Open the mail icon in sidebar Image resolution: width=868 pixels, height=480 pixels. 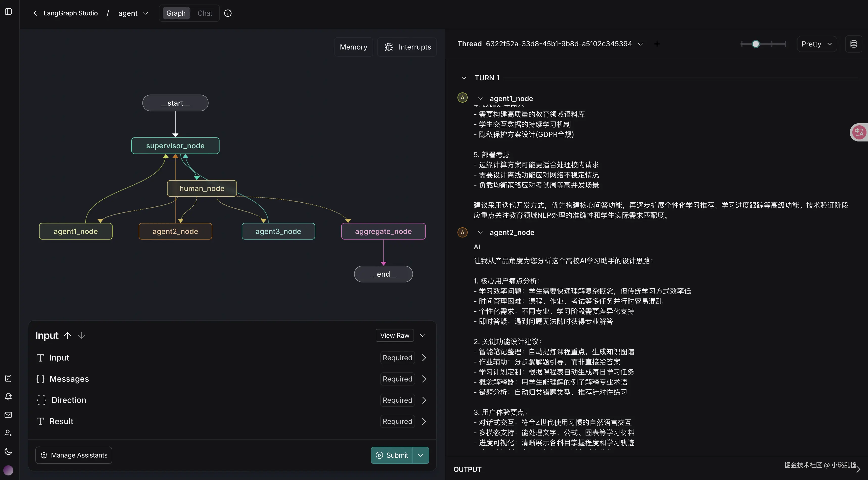tap(8, 415)
